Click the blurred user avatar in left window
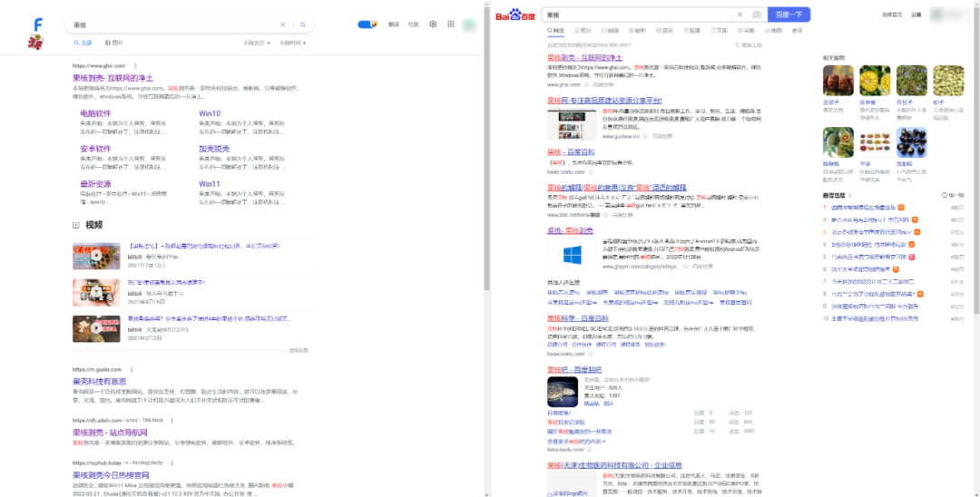 (469, 25)
